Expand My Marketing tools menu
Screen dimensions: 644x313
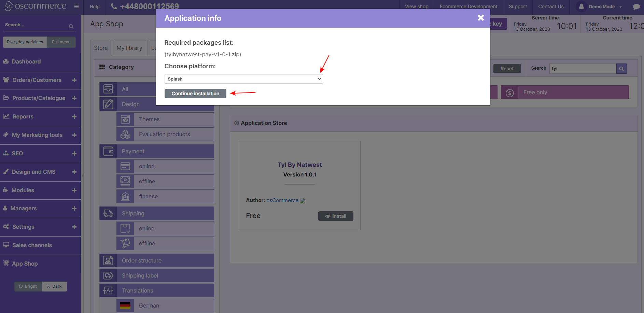tap(74, 135)
